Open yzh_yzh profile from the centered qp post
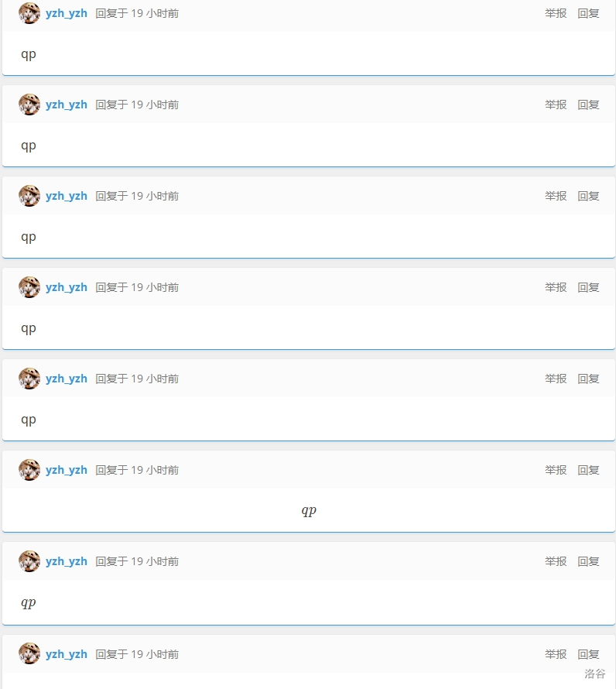 [x=67, y=470]
